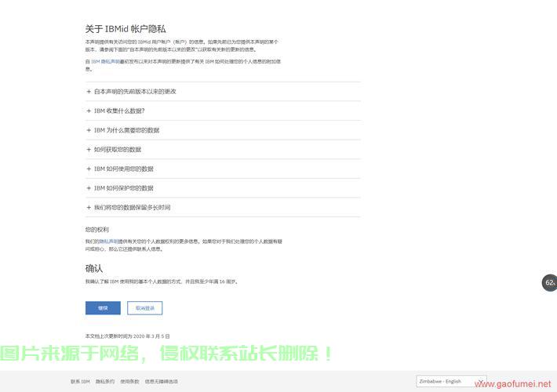Click the 您的权利 subheading
Screen dimensions: 557x392
pyautogui.click(x=97, y=230)
